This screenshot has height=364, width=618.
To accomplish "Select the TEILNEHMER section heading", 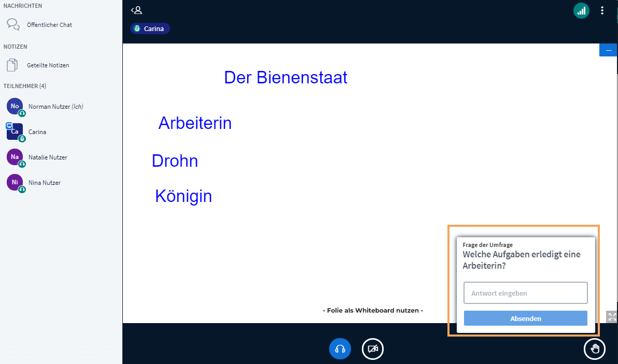I will pyautogui.click(x=25, y=86).
